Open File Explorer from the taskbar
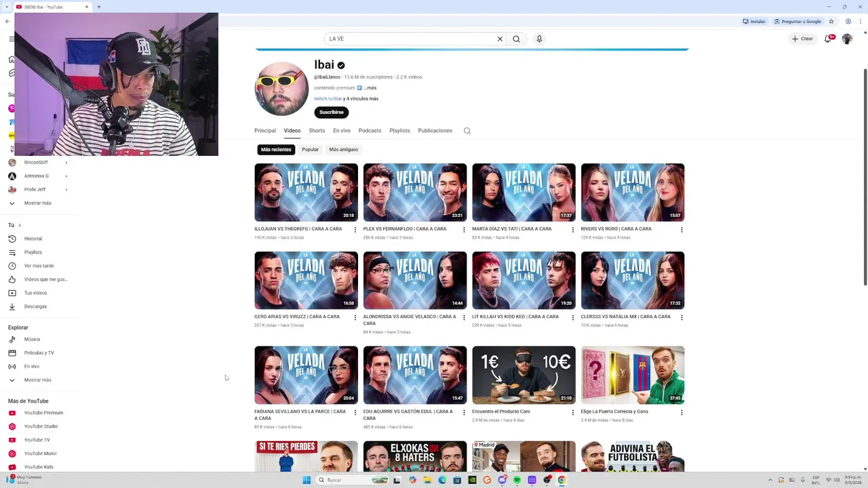This screenshot has width=868, height=488. 427,480
